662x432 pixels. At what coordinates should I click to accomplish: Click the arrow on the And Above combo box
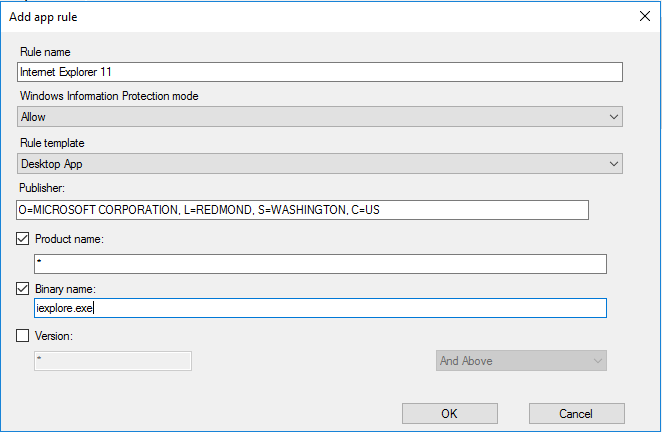pyautogui.click(x=598, y=361)
